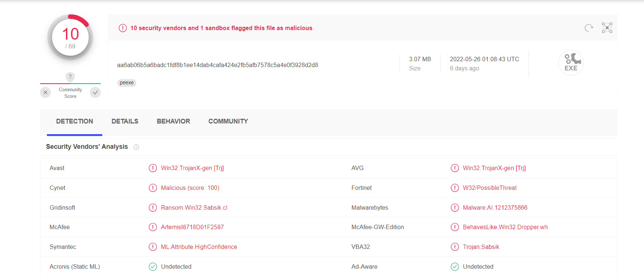Click the Malwarebytes vendor name
This screenshot has height=276, width=644.
point(370,207)
